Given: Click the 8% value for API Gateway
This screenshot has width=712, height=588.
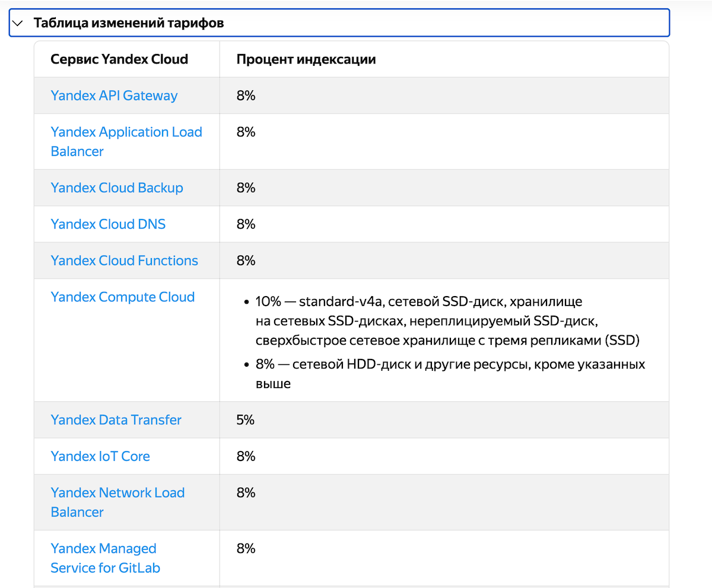Looking at the screenshot, I should (x=246, y=96).
